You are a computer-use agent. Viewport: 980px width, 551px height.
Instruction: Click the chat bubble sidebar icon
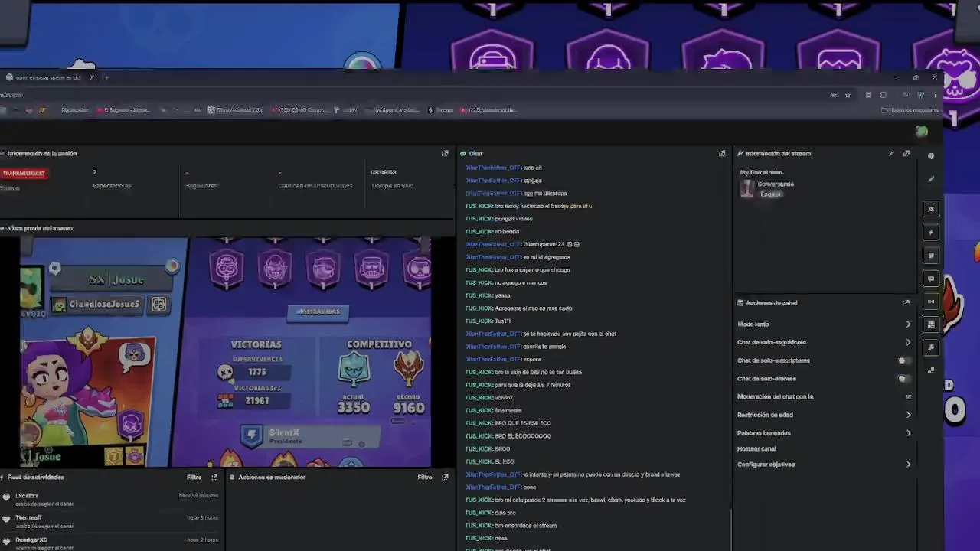point(931,279)
